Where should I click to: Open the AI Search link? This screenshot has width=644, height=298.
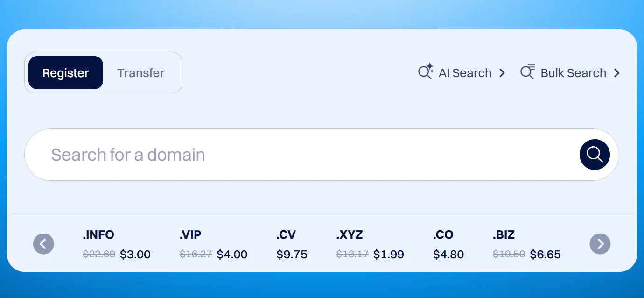[465, 73]
